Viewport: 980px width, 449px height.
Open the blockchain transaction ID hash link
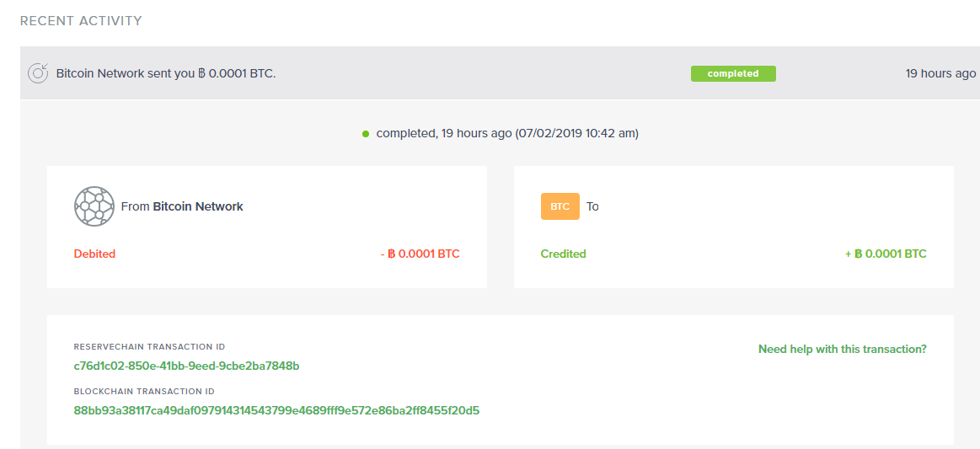pos(276,411)
